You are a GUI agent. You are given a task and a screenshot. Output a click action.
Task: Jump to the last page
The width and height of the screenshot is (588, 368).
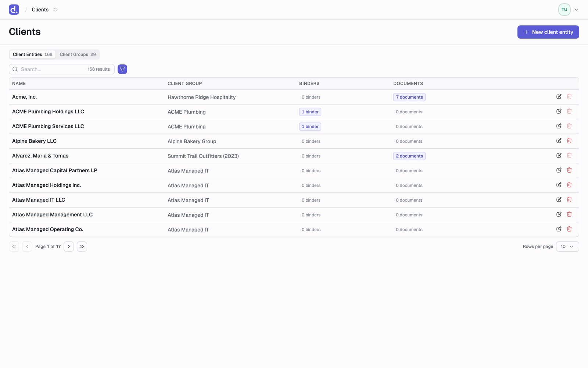(82, 247)
